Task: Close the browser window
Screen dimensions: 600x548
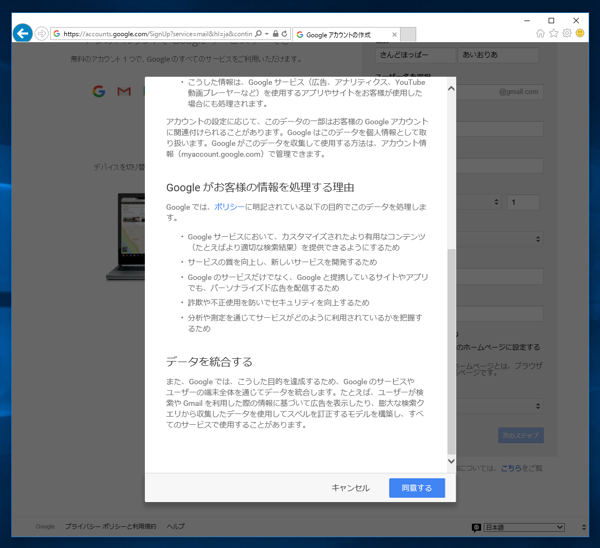Action: [x=576, y=20]
